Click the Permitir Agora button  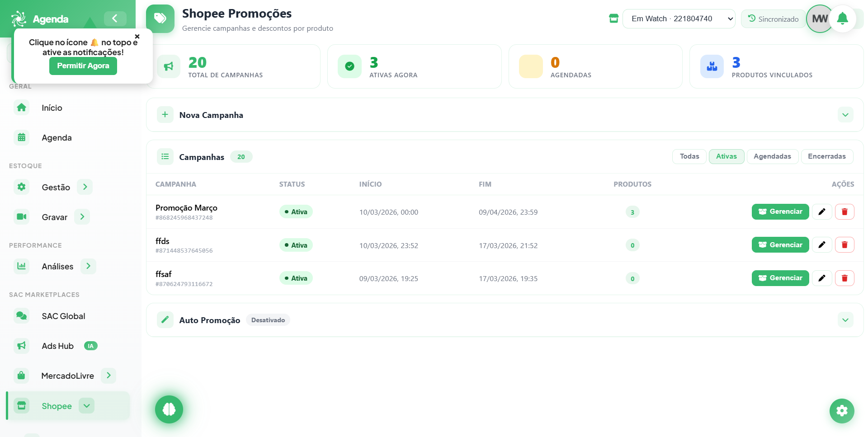[x=83, y=66]
